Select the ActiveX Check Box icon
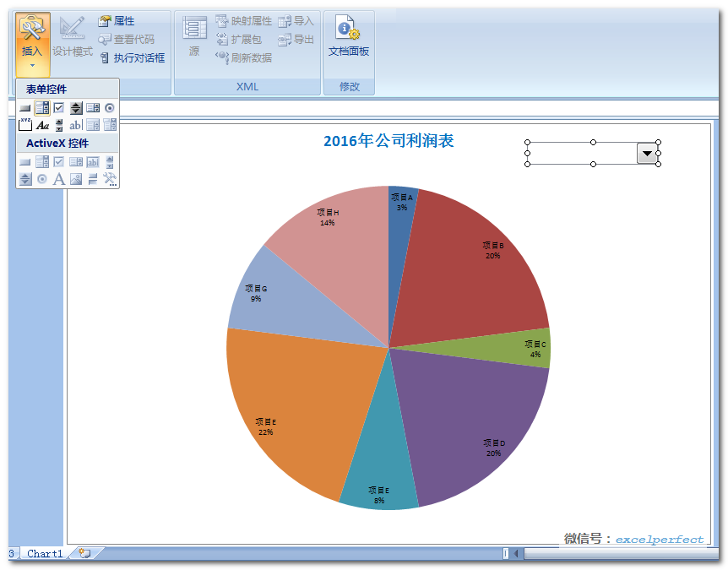The width and height of the screenshot is (728, 570). (x=59, y=161)
